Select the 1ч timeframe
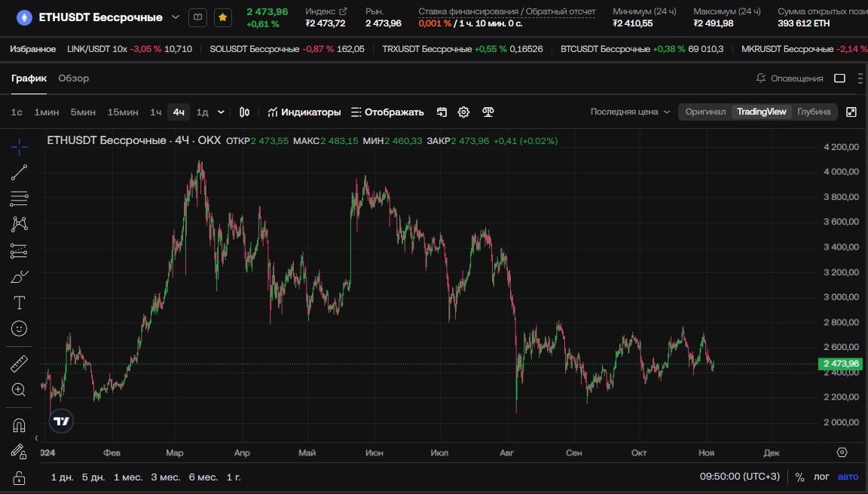Image resolution: width=868 pixels, height=494 pixels. tap(155, 112)
